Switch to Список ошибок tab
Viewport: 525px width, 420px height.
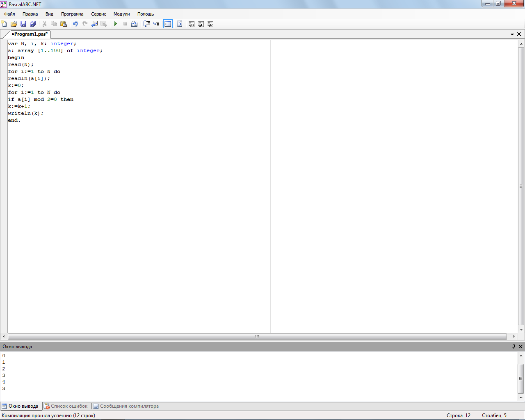[x=66, y=406]
